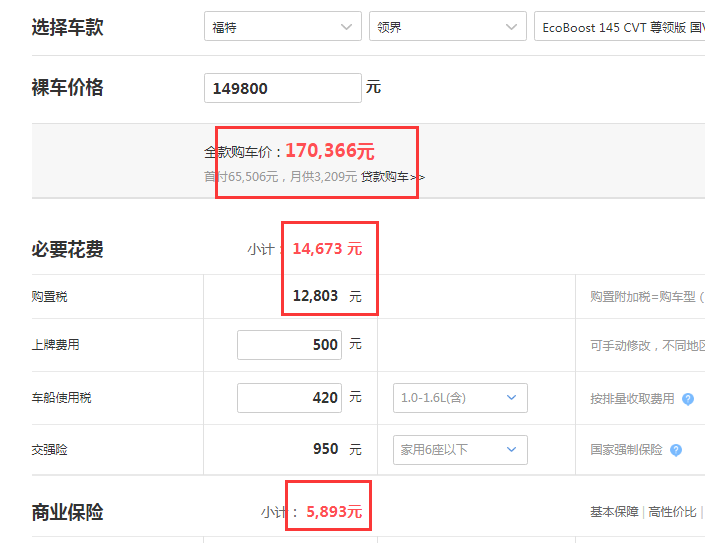705x543 pixels.
Task: Select the 高性价比 insurance tab
Action: 672,512
